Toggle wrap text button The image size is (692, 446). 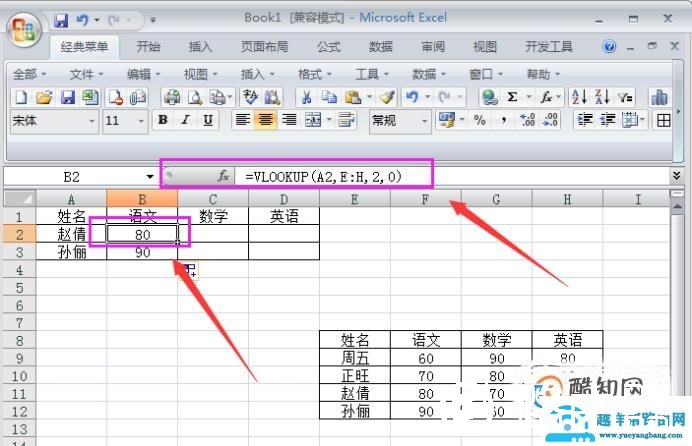tap(346, 120)
